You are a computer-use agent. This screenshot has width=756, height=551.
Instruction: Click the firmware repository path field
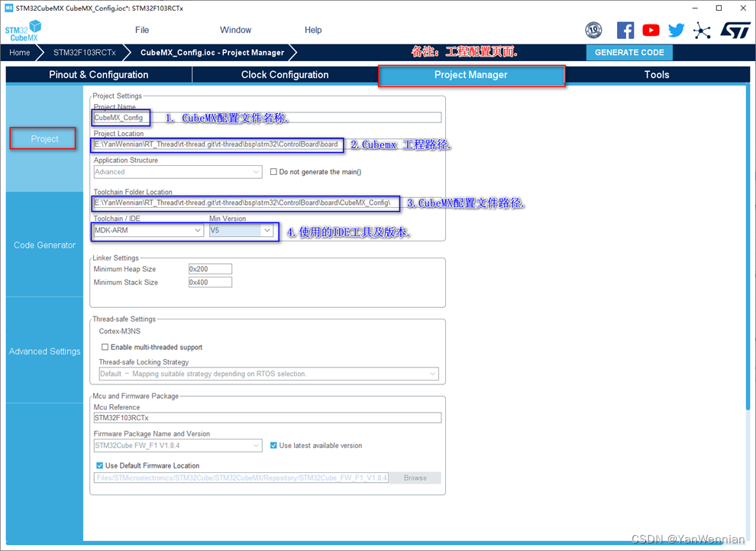[x=241, y=478]
